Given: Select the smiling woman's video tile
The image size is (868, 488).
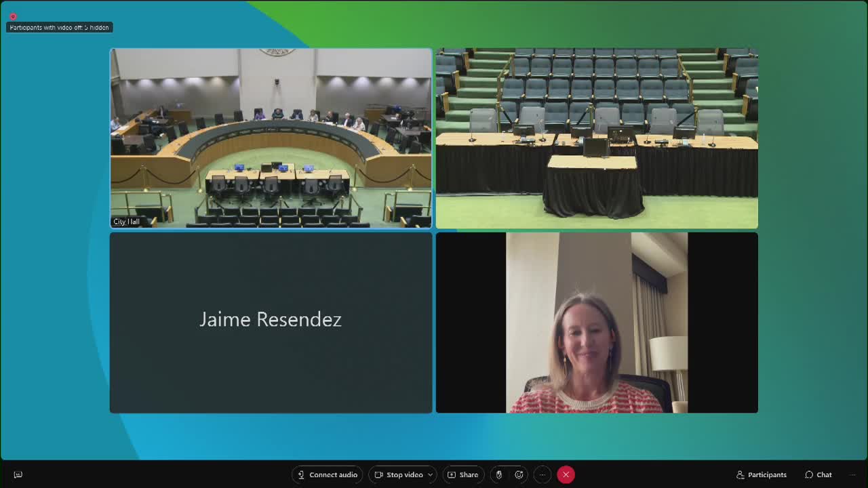Looking at the screenshot, I should coord(596,323).
